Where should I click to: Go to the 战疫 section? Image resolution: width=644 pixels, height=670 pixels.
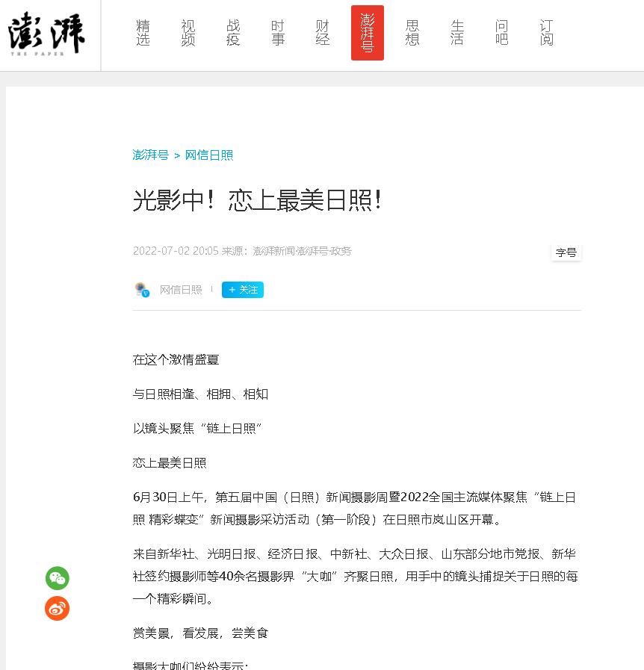[233, 33]
